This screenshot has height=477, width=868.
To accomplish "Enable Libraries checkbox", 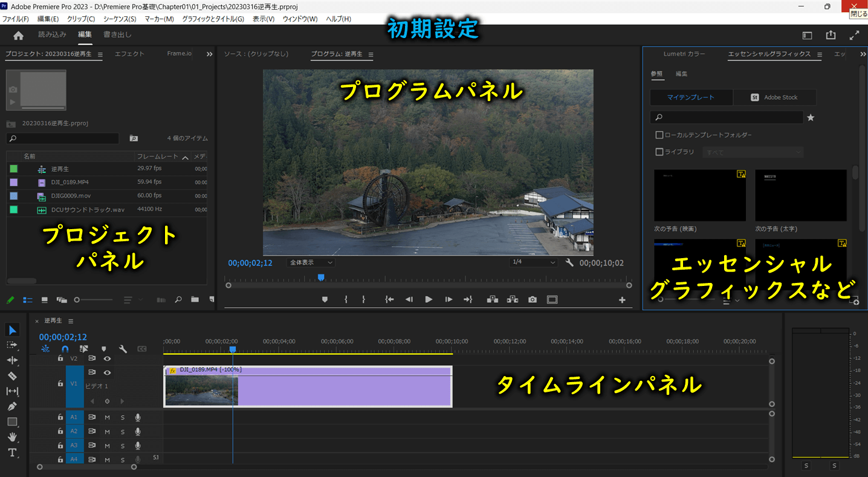I will (x=659, y=152).
